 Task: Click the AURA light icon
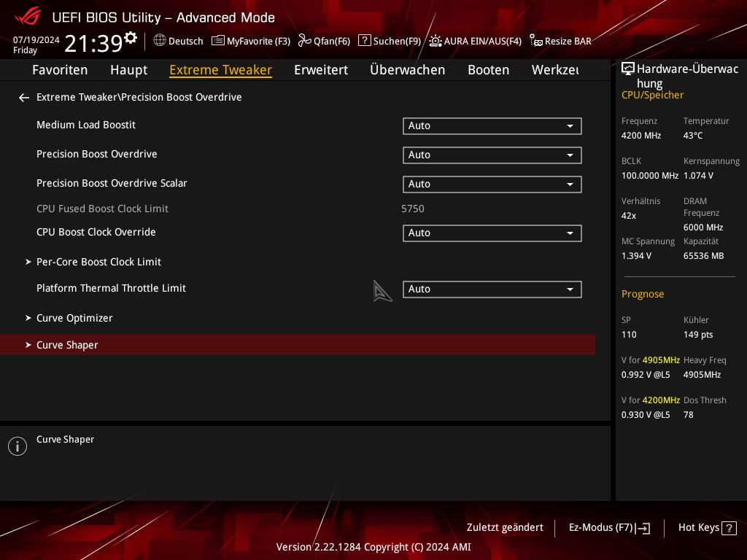[435, 41]
